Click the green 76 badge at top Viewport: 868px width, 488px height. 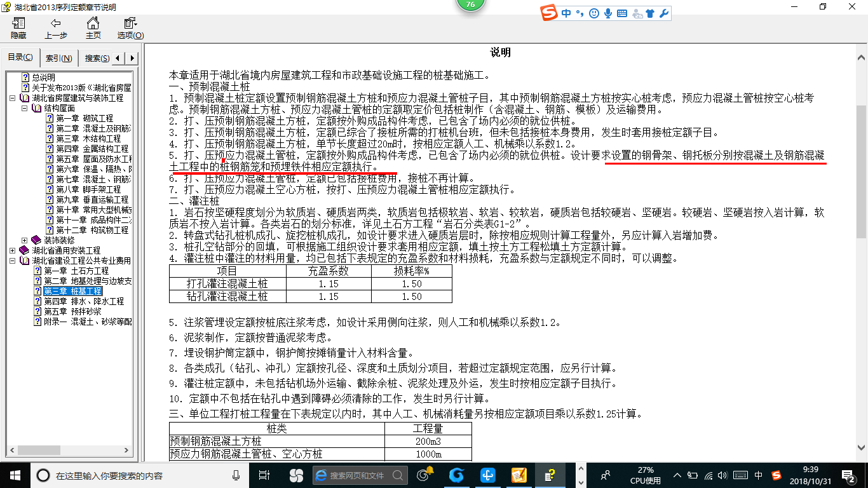[x=470, y=5]
